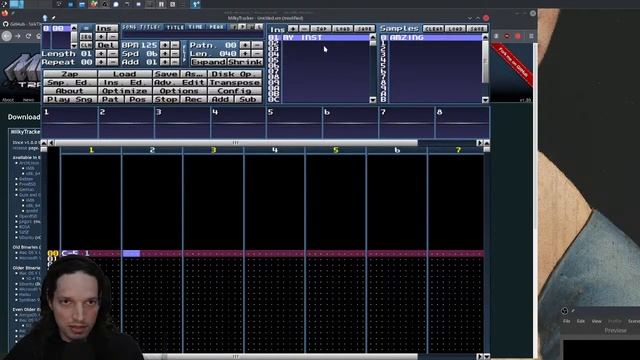Open the Ins. Ed. instrument editor

pos(124,82)
